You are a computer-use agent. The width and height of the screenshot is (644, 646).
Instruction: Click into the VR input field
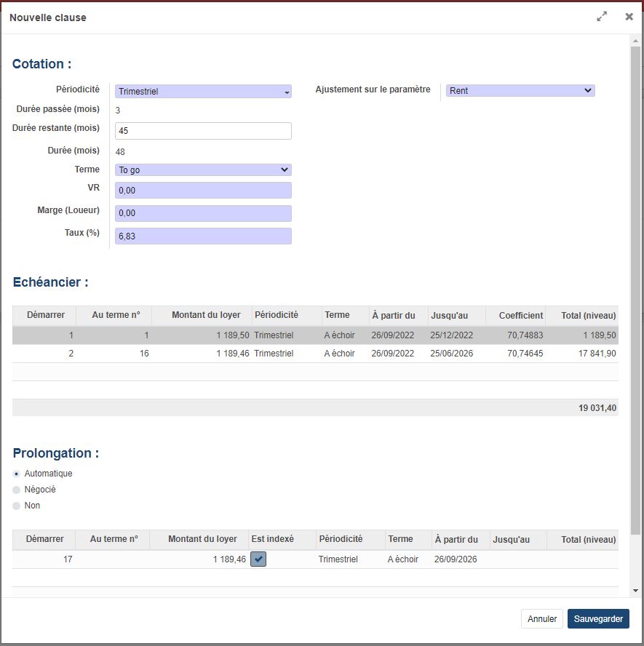203,191
